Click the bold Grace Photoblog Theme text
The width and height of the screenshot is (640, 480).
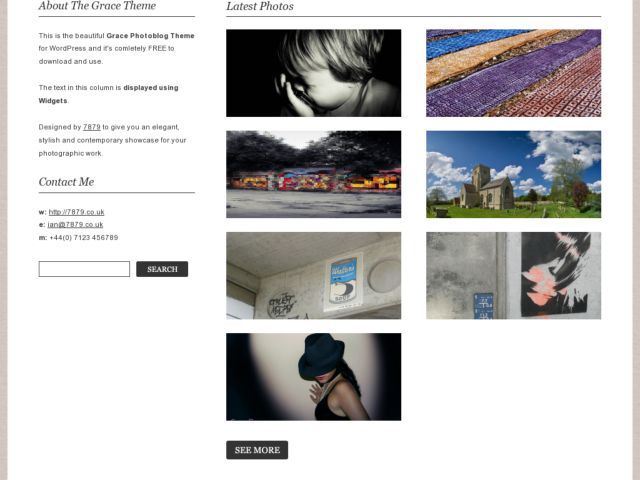click(150, 36)
